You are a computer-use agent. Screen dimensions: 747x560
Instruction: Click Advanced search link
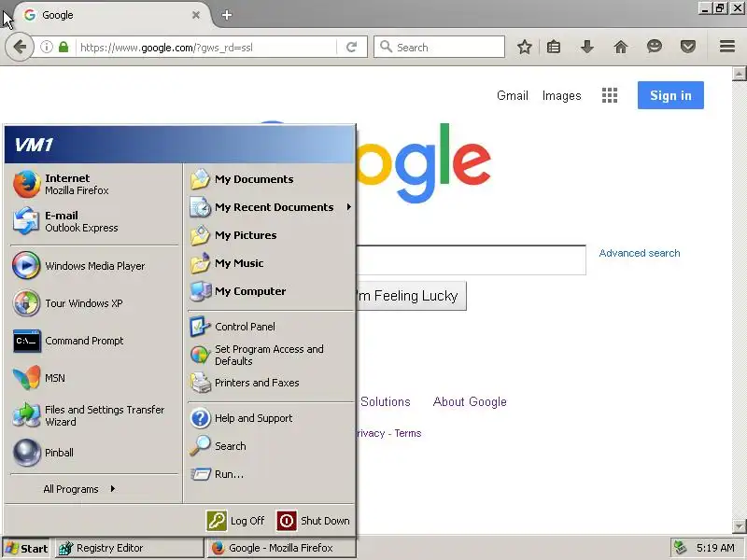[640, 253]
